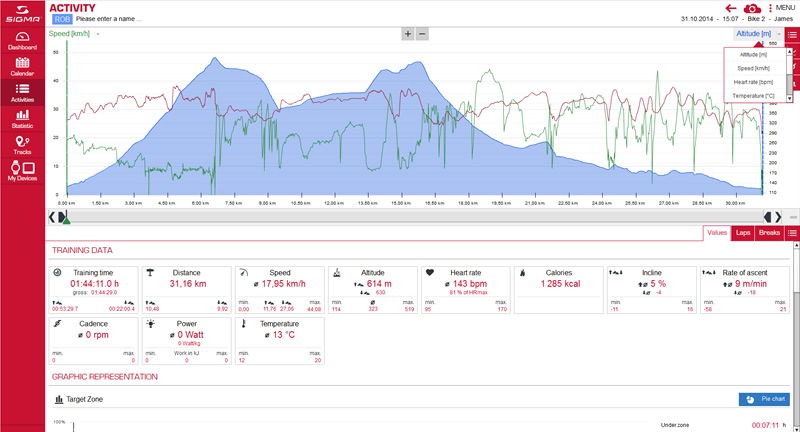Click the left range arrow of chart slider

click(52, 217)
